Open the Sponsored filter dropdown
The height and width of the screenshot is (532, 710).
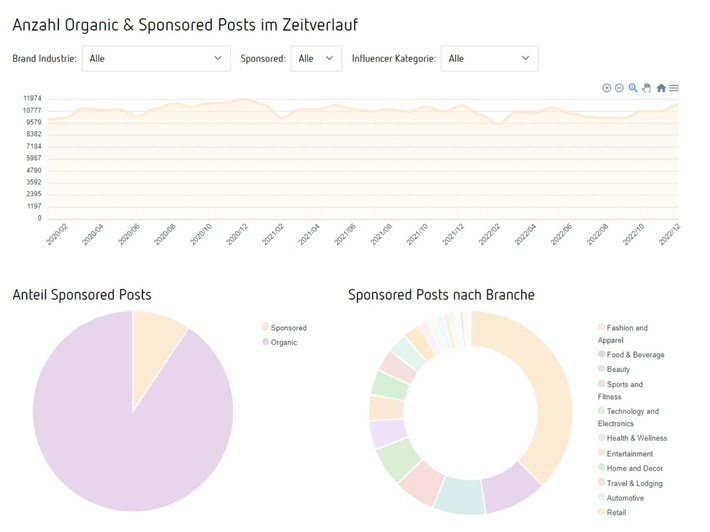pyautogui.click(x=316, y=59)
